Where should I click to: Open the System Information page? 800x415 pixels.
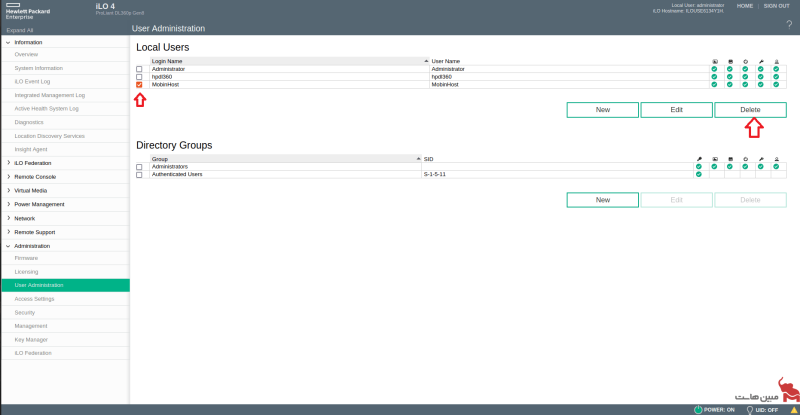click(x=39, y=68)
